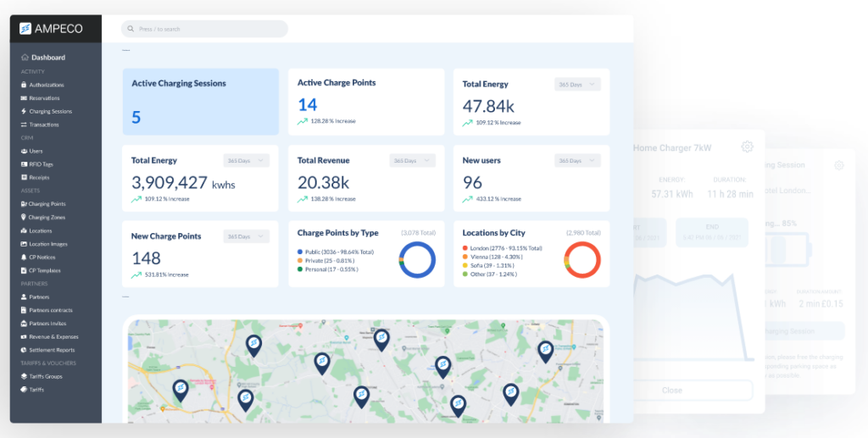Click the Reservations ticket icon
The height and width of the screenshot is (438, 868).
24,98
